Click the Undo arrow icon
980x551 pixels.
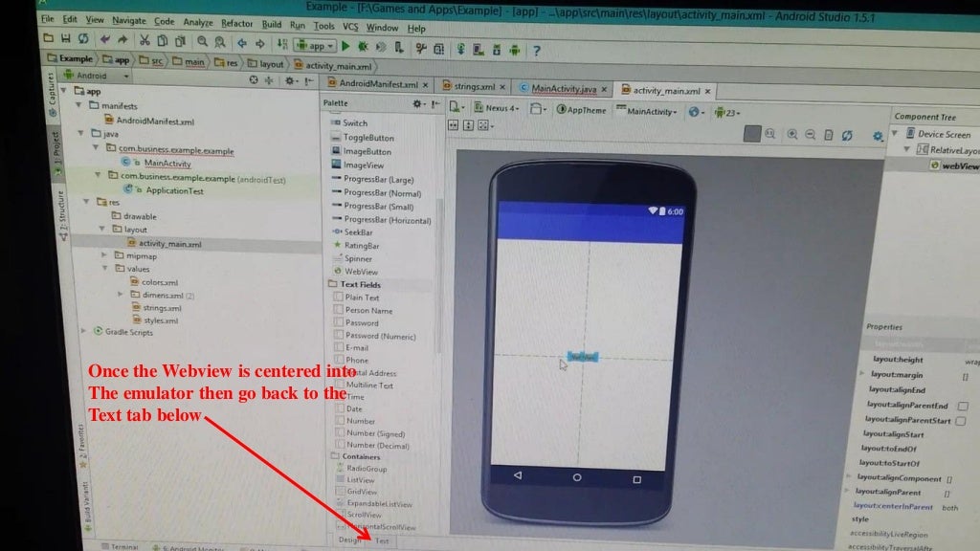click(105, 40)
